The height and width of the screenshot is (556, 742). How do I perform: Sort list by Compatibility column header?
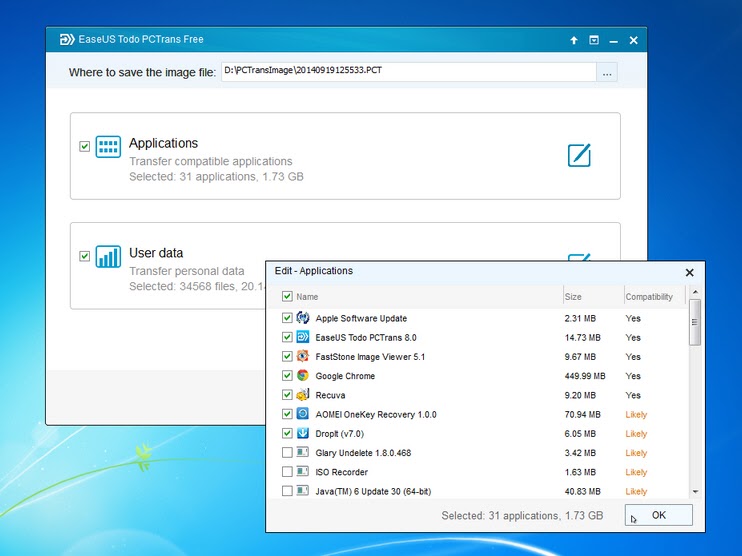[x=649, y=297]
